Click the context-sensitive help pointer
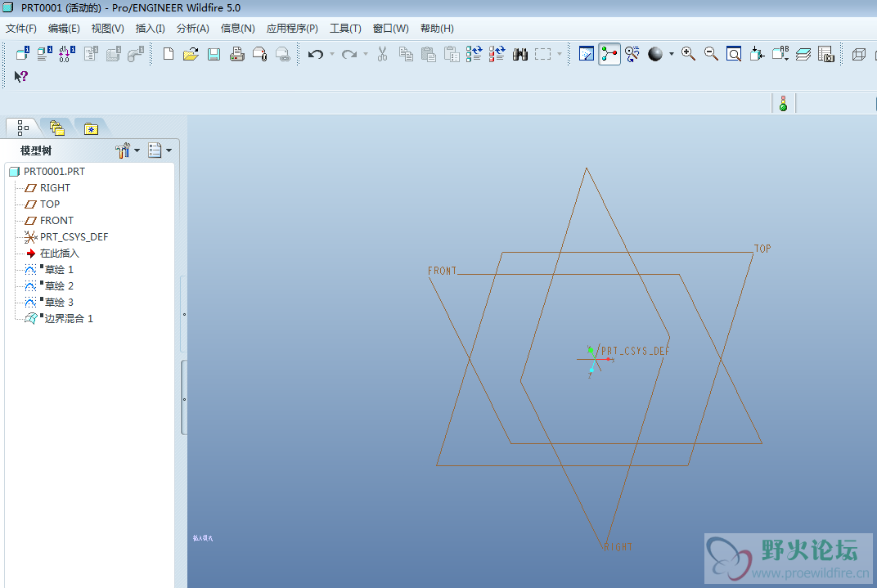 20,76
